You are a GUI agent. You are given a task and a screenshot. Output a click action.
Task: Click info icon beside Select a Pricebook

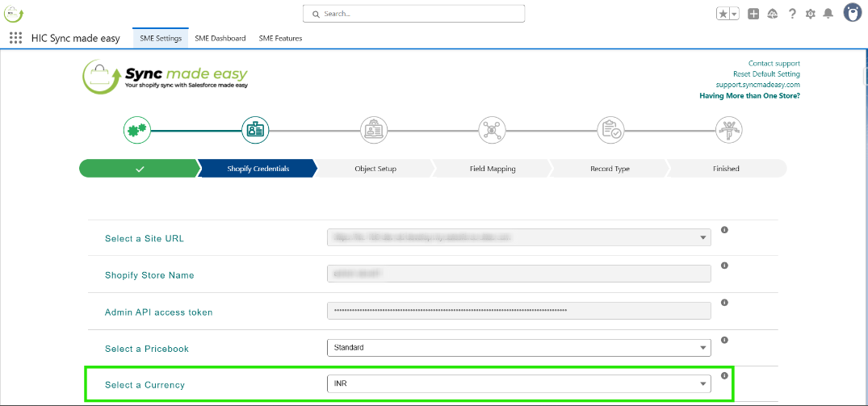pos(724,340)
